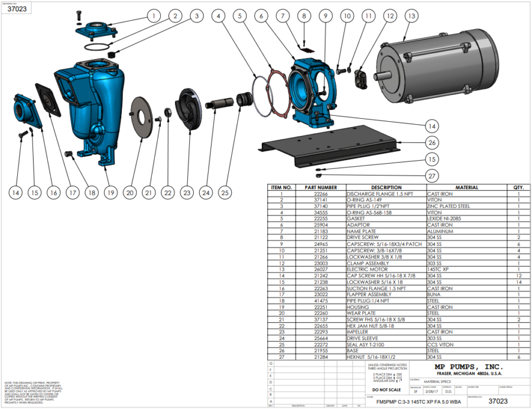Click callout balloon 13 above the motor
Viewport: 532px width, 409px height.
point(411,16)
